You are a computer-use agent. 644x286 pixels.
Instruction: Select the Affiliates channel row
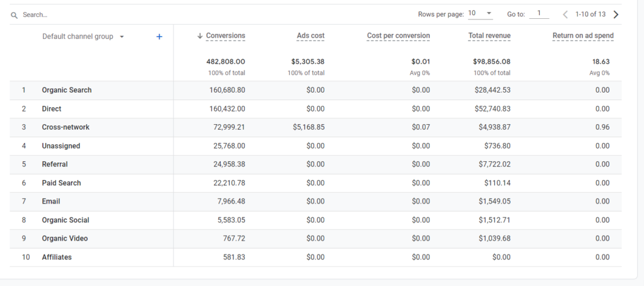316,257
